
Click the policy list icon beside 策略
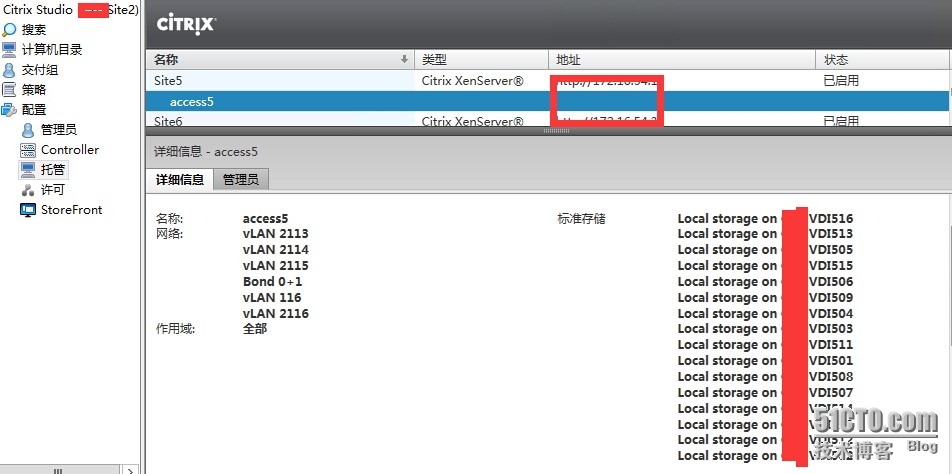[x=9, y=90]
